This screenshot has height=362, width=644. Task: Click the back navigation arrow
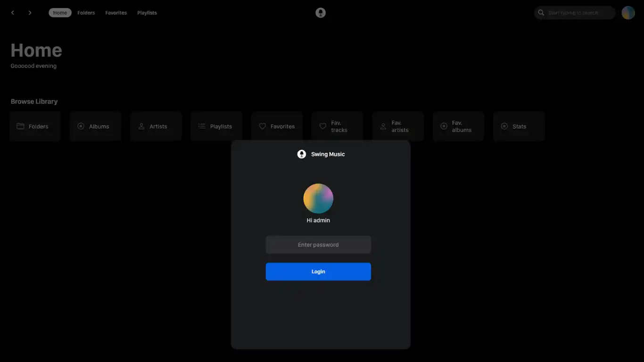click(x=13, y=13)
